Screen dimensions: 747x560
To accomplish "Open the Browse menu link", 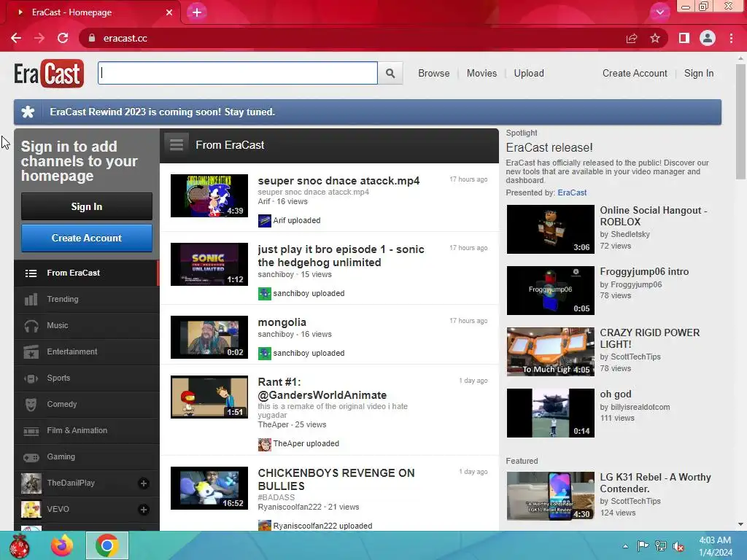I will 434,74.
